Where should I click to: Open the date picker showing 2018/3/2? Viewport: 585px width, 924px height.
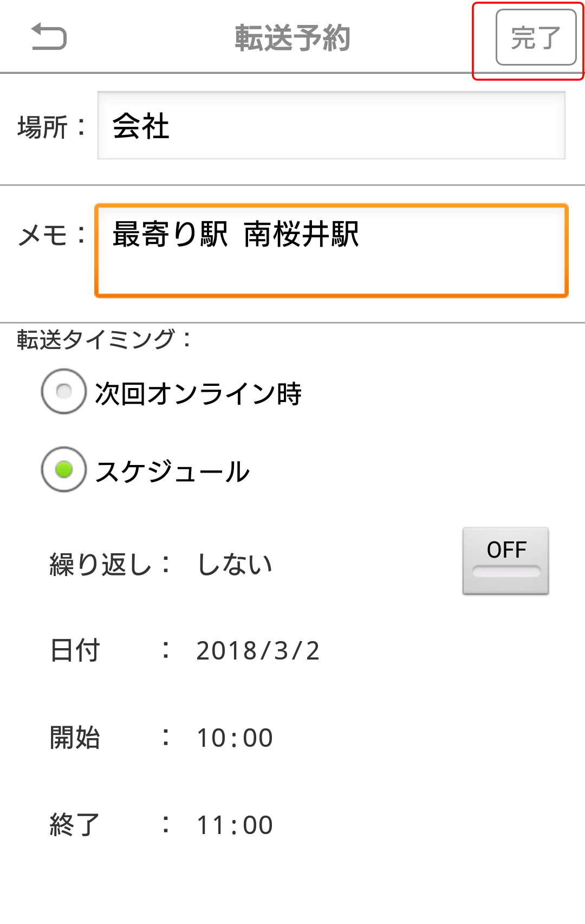(x=258, y=651)
